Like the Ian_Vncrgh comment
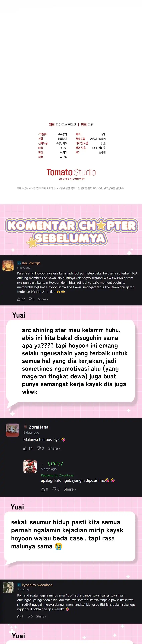Viewport: 142px width, 644px height. [21, 299]
